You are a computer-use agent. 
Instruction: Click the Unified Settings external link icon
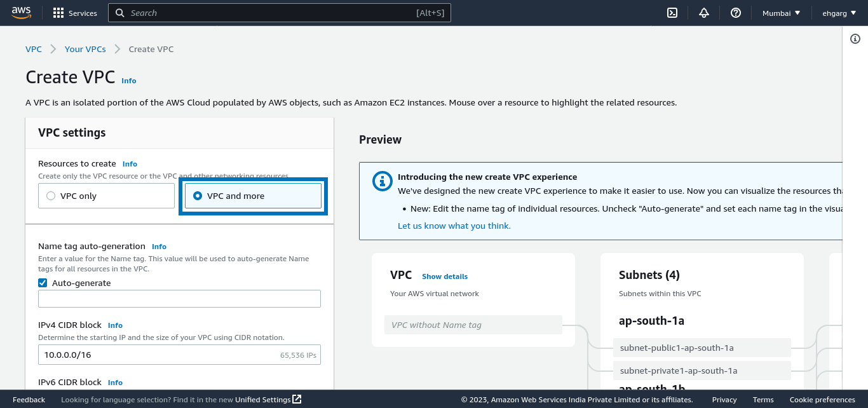(297, 399)
